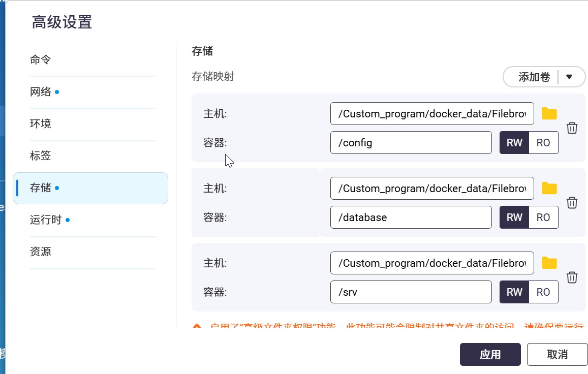Set /srv mapping to RW
588x374 pixels.
[x=514, y=292]
